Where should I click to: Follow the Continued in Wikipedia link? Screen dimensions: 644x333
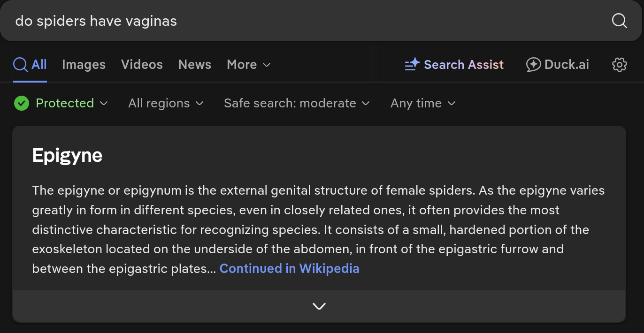(x=289, y=268)
